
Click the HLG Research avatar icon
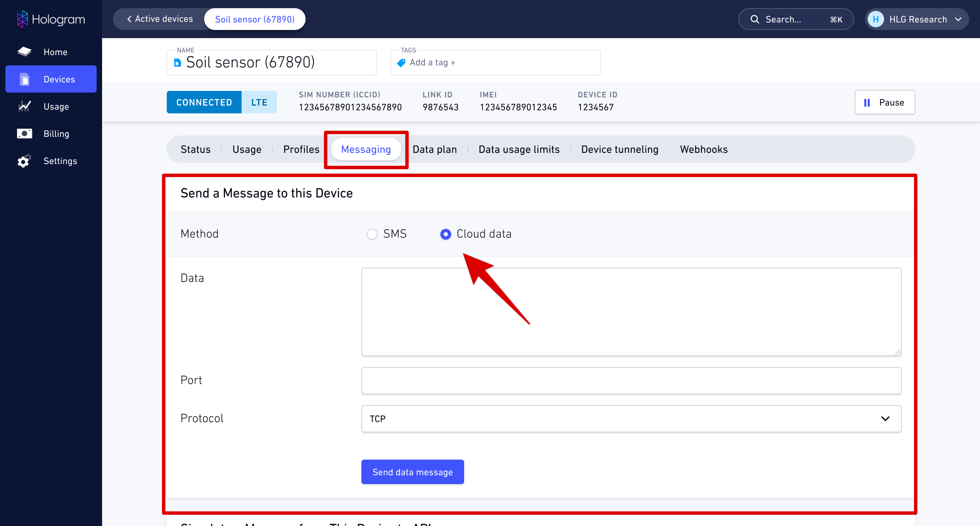(x=876, y=19)
